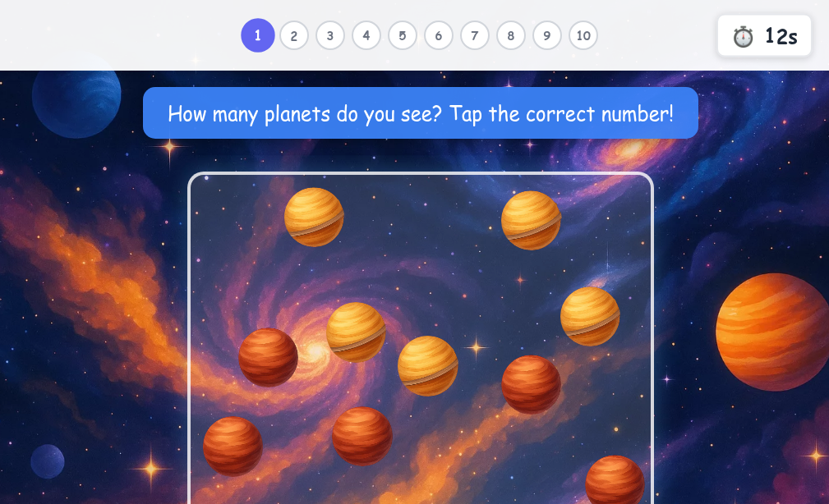This screenshot has height=504, width=829.
Task: Tap the yellow planet below the banner center
Action: click(x=428, y=366)
